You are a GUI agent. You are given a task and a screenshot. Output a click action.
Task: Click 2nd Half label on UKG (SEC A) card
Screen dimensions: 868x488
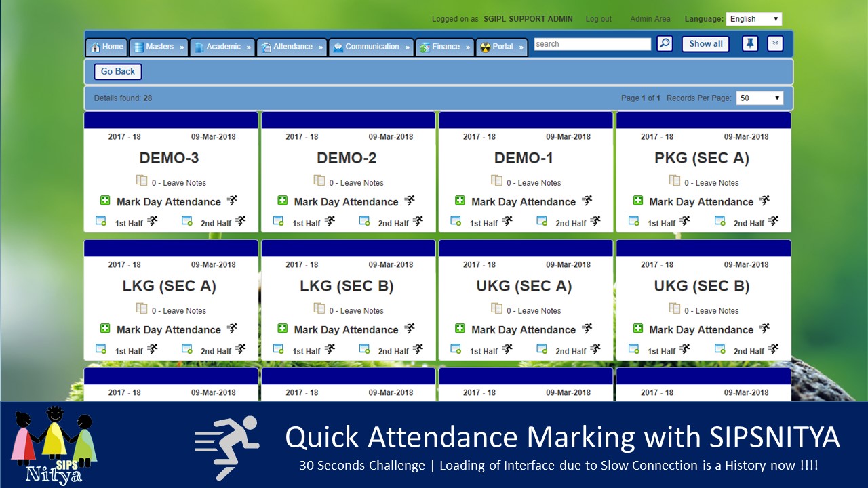pyautogui.click(x=571, y=351)
